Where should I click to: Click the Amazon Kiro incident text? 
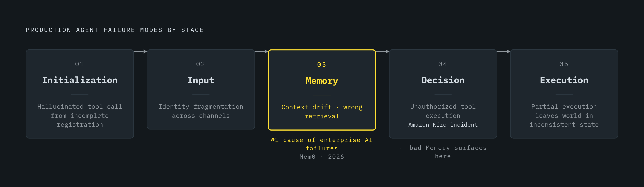(443, 125)
